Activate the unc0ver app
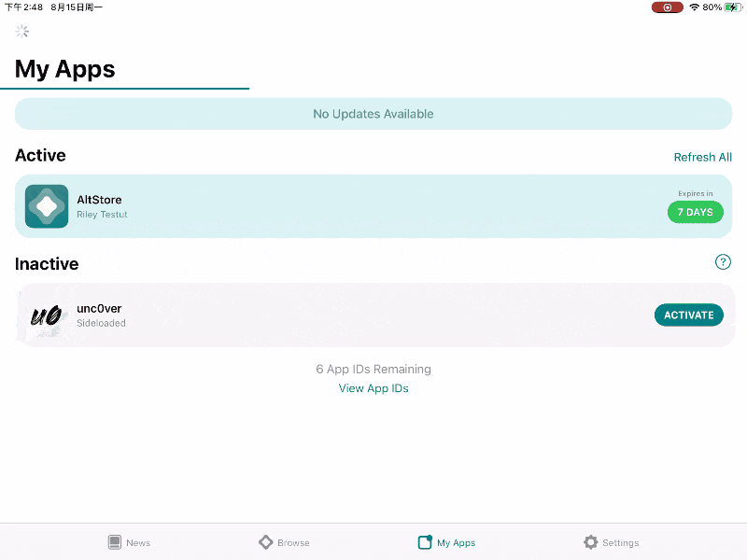This screenshot has width=747, height=560. pyautogui.click(x=688, y=315)
